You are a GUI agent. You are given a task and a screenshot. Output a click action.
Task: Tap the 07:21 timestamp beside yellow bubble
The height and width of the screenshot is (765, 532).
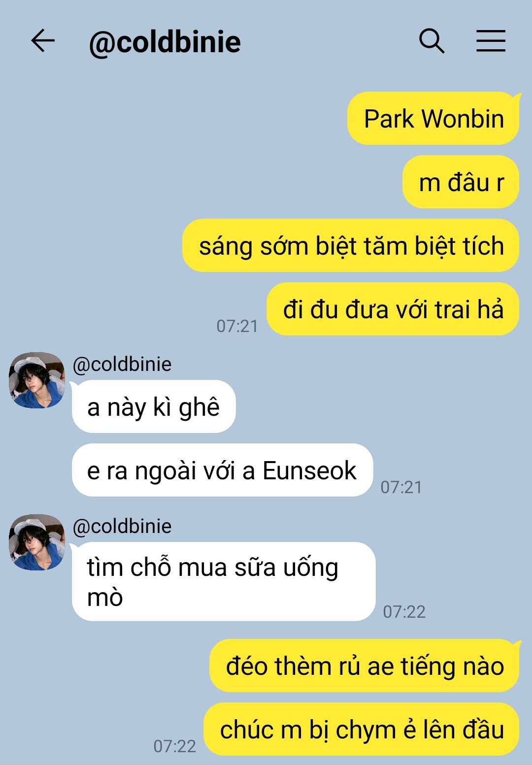[x=237, y=326]
